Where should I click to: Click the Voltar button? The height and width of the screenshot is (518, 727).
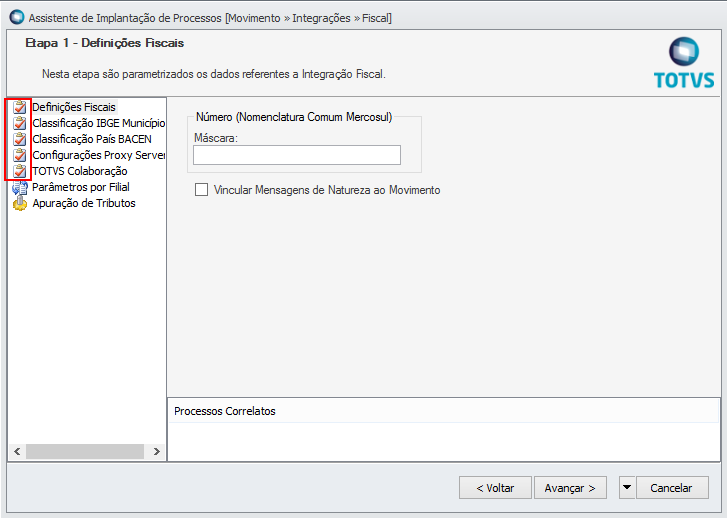pyautogui.click(x=495, y=487)
